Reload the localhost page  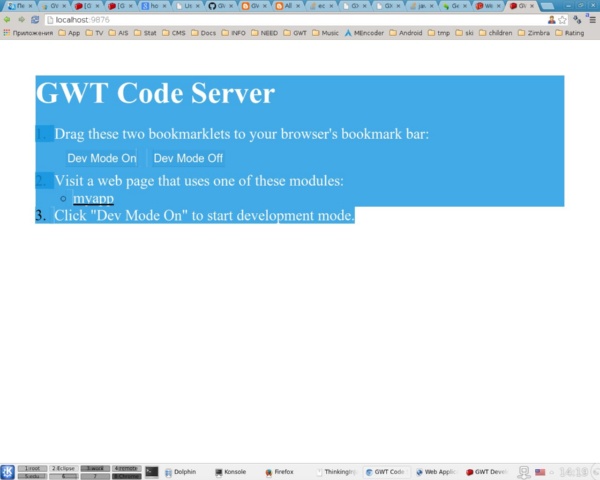pos(35,19)
